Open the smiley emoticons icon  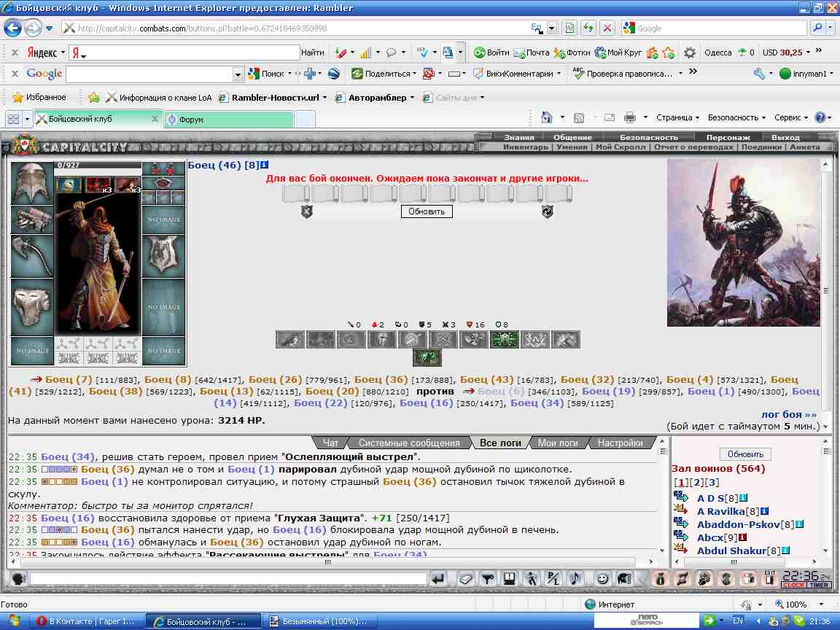[x=603, y=578]
